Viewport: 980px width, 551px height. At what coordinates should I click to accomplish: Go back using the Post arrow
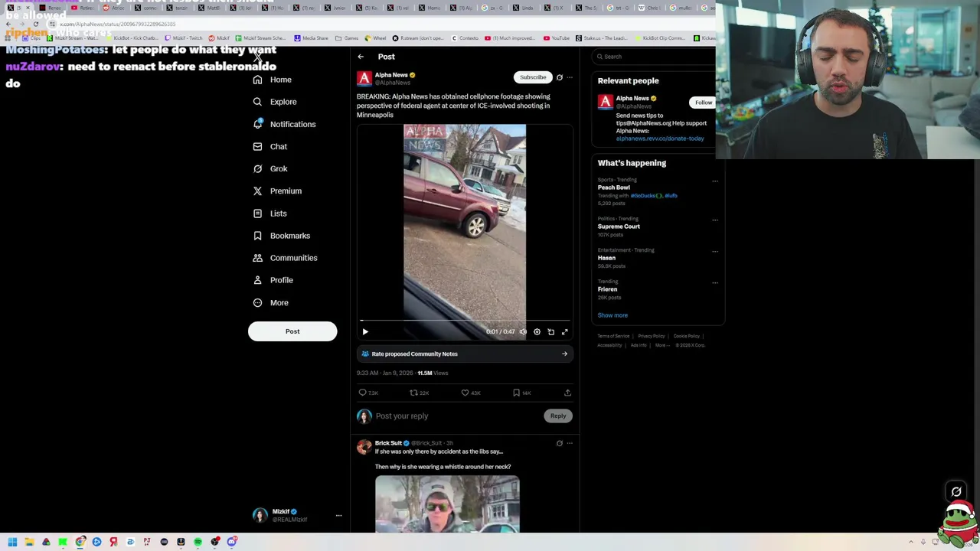361,57
